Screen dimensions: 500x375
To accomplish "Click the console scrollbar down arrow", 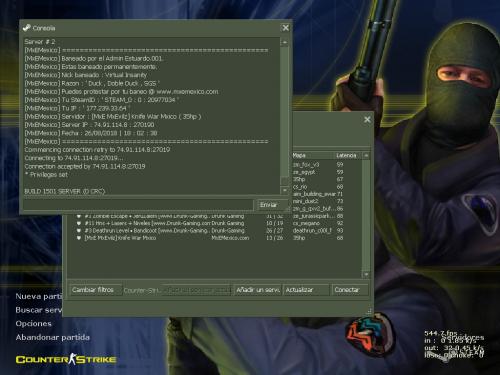I will click(284, 190).
